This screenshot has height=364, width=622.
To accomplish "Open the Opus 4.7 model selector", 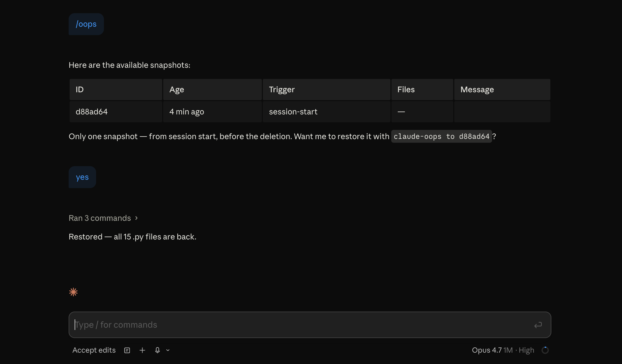I will pyautogui.click(x=487, y=350).
